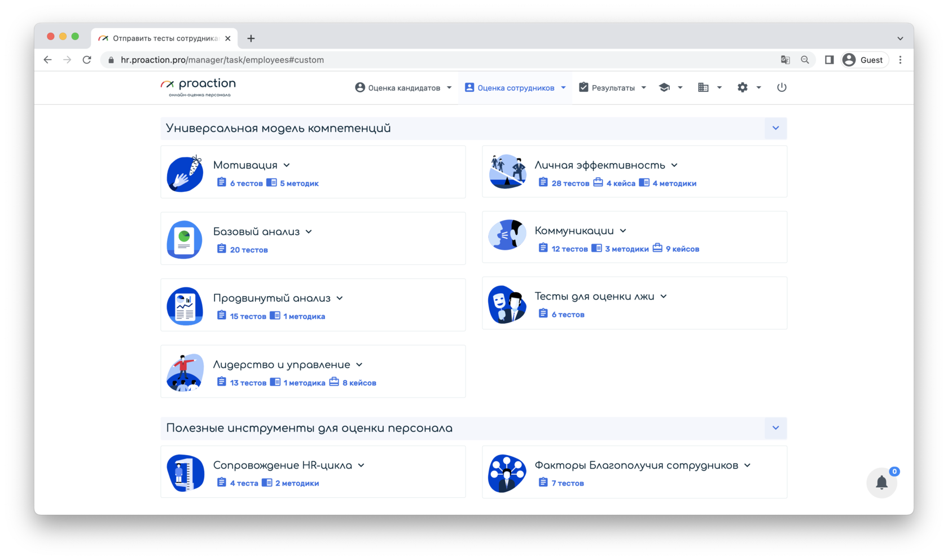Image resolution: width=948 pixels, height=560 pixels.
Task: Expand the Лидерство и управление chevron
Action: (359, 365)
